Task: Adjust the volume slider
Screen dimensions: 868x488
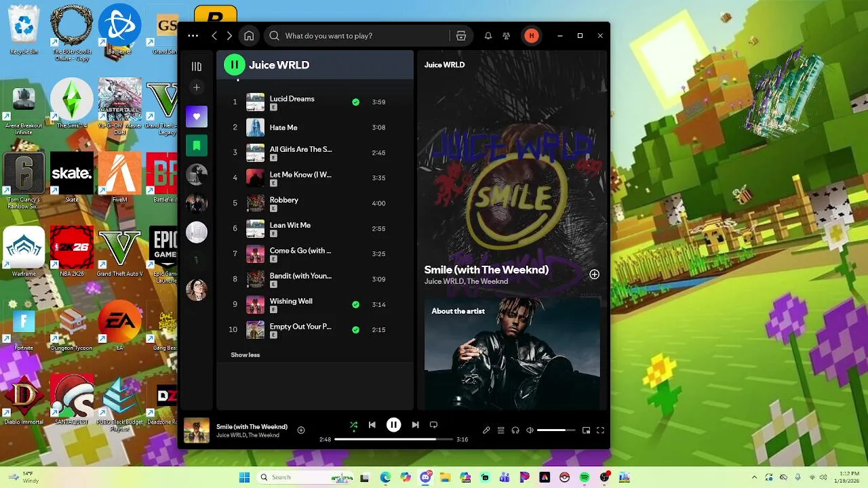Action: (x=556, y=430)
